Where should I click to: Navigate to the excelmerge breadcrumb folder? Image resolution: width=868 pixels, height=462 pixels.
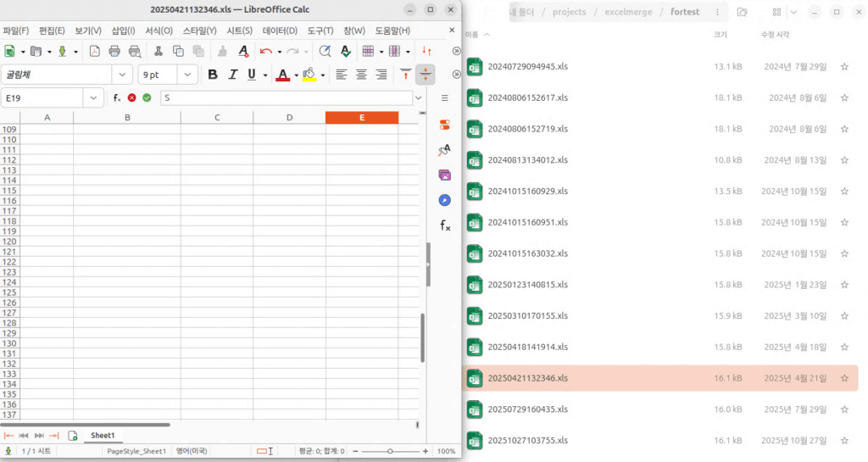click(x=626, y=12)
